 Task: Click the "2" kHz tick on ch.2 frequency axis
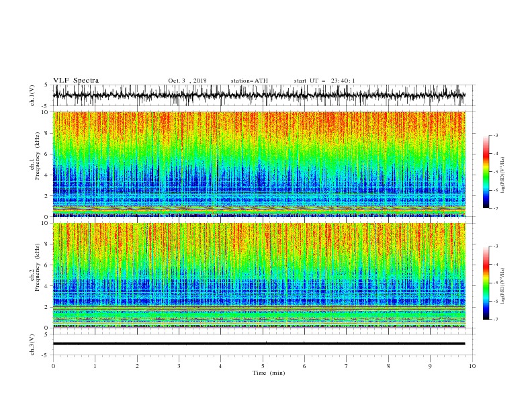tap(46, 307)
